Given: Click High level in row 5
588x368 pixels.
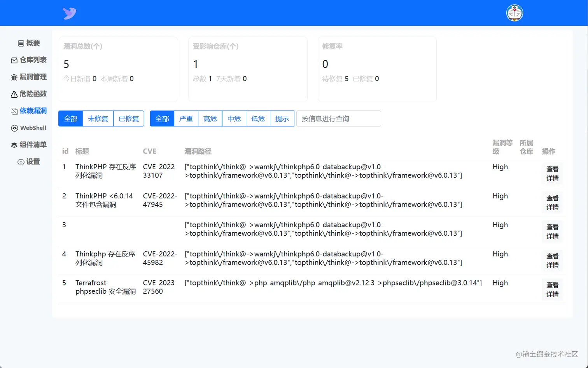Looking at the screenshot, I should tap(500, 283).
